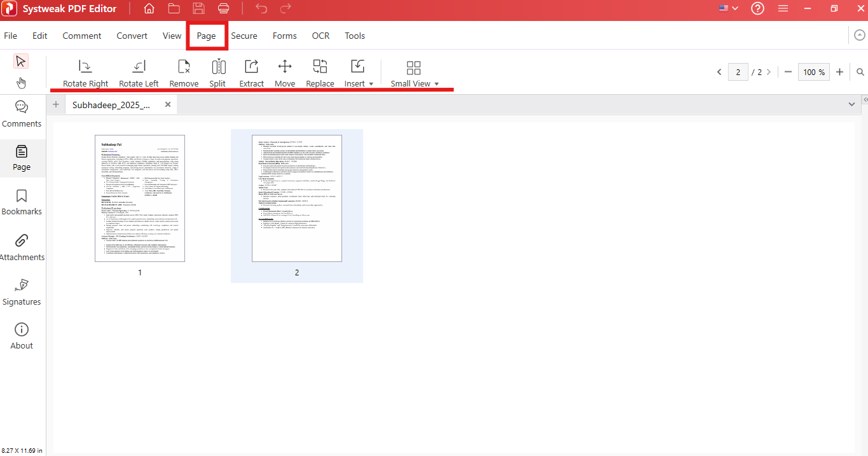
Task: Select the page 1 thumbnail
Action: pos(140,198)
